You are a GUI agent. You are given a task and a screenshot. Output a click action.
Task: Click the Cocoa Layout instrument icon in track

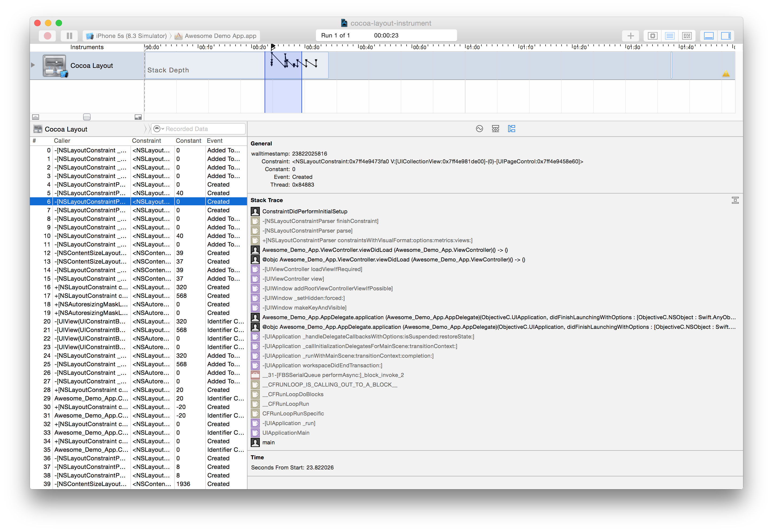(x=55, y=66)
